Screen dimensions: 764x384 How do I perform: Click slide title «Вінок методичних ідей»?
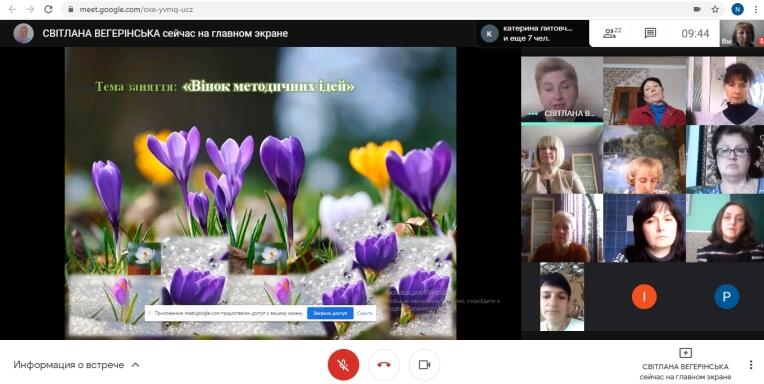(x=268, y=87)
